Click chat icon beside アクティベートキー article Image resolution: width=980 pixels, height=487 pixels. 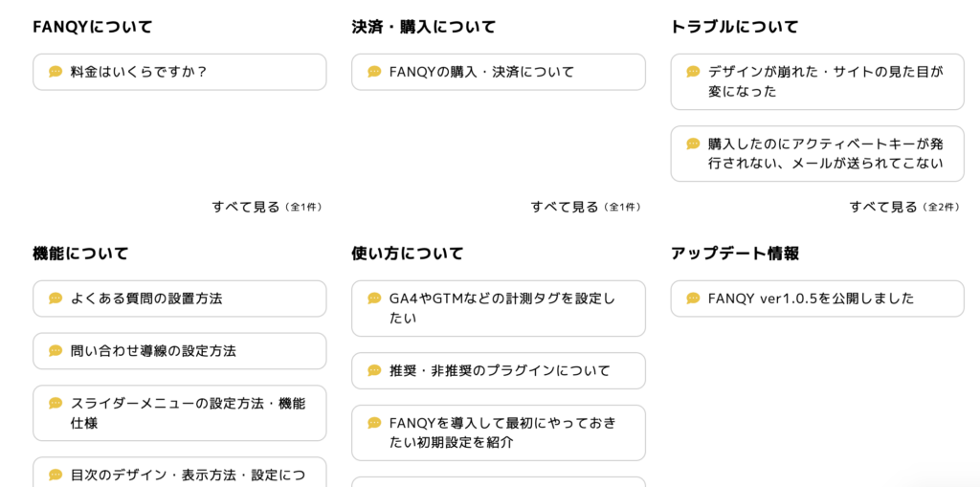click(x=693, y=144)
